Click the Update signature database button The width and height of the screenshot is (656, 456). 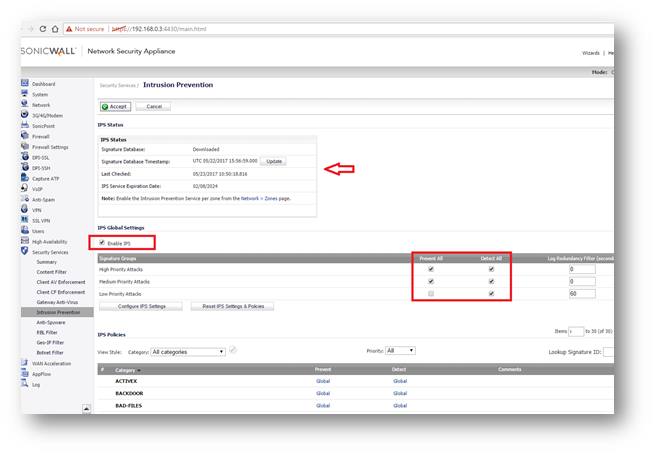[274, 161]
